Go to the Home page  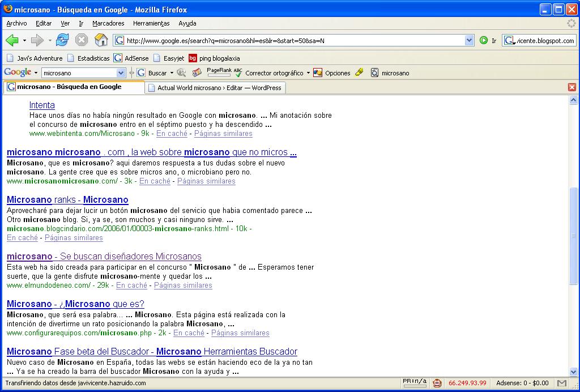(101, 40)
